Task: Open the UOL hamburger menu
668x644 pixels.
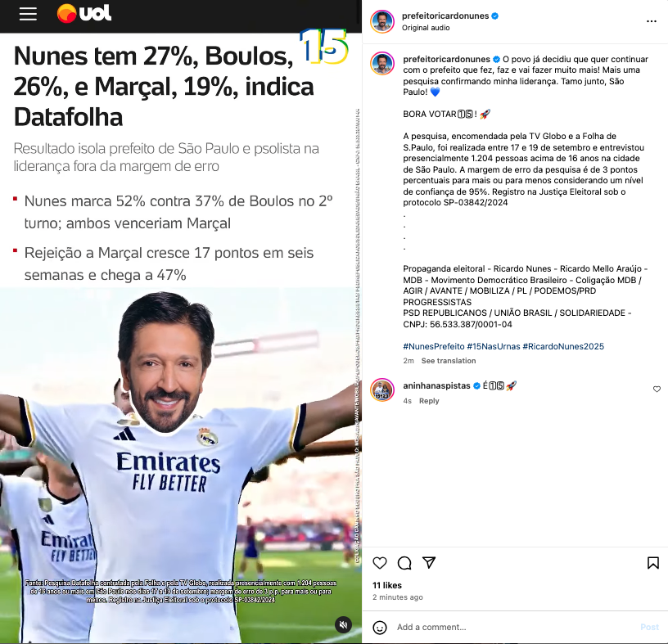Action: point(28,14)
